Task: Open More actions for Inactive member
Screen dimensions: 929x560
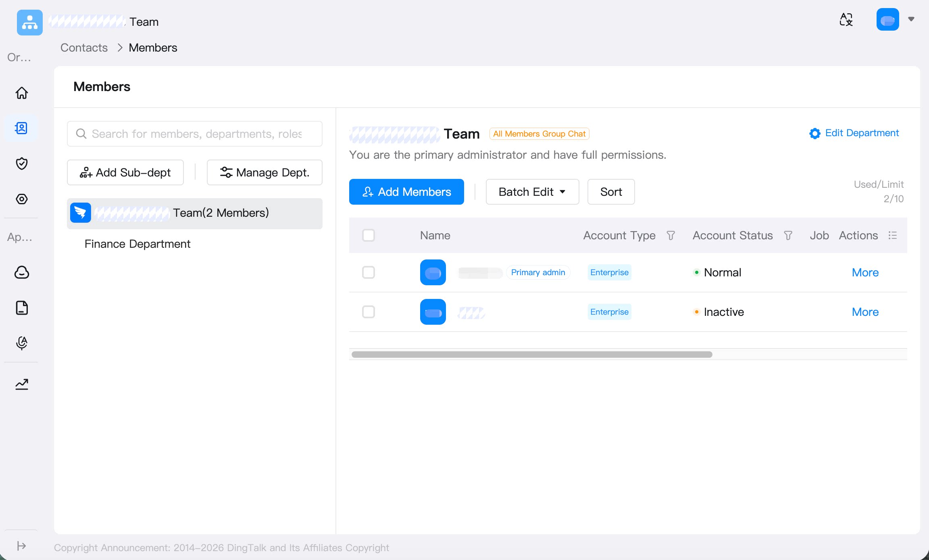Action: click(x=865, y=312)
